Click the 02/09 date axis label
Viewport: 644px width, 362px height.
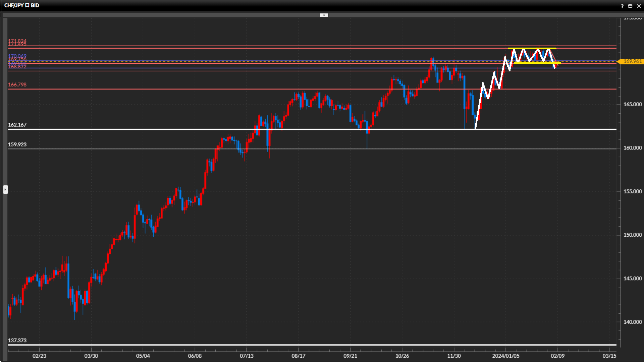click(x=557, y=356)
